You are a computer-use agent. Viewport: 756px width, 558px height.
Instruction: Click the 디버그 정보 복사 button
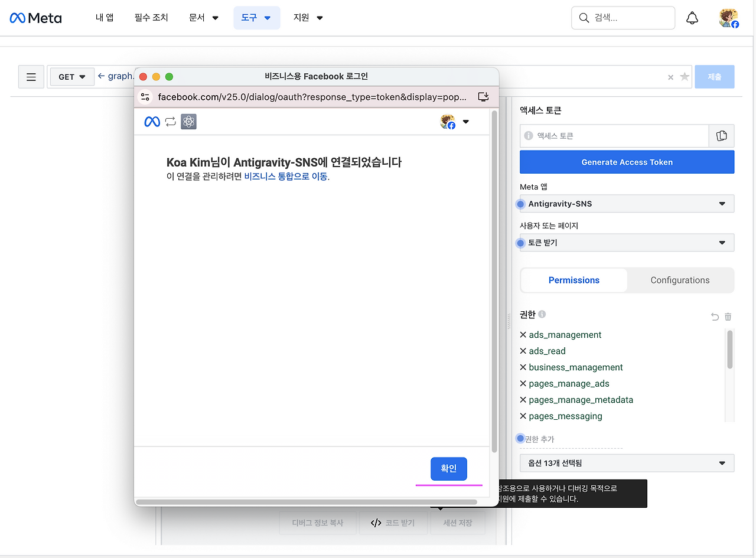click(318, 523)
